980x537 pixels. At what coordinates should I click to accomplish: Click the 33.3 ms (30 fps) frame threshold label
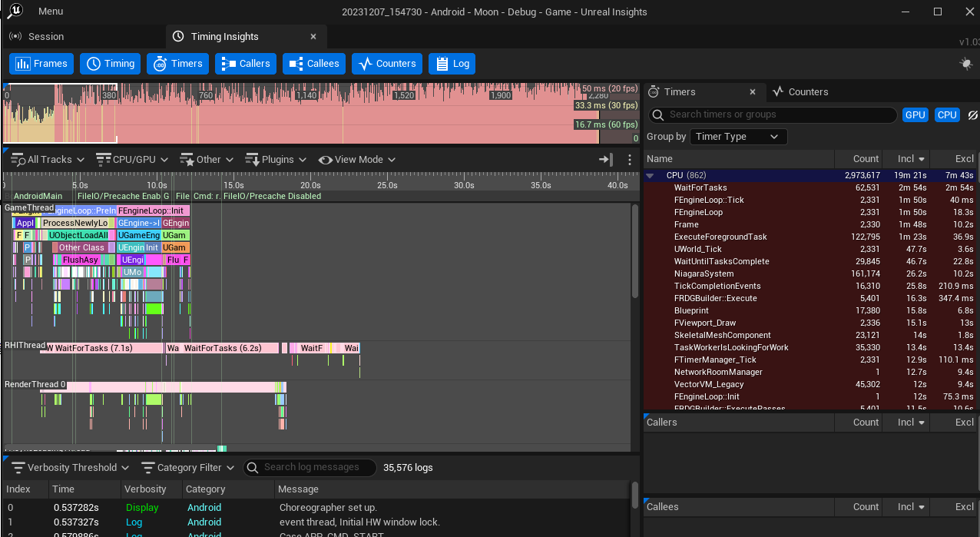(606, 105)
